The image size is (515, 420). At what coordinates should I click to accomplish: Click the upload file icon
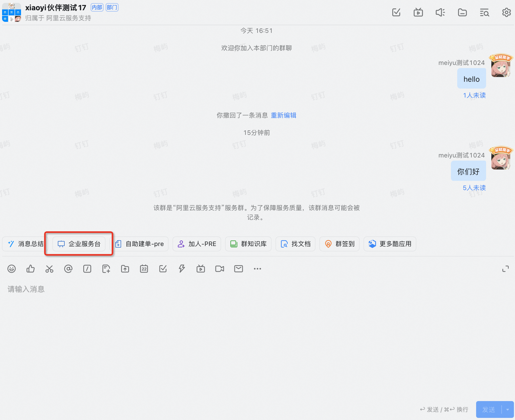coord(125,269)
